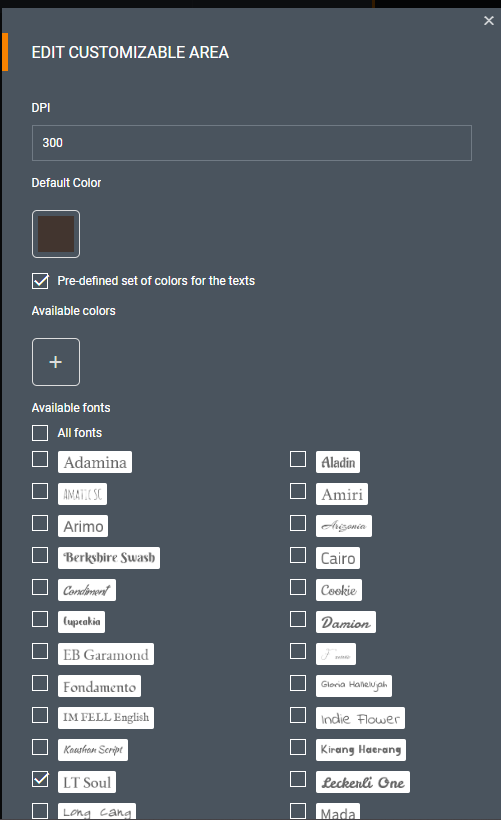Select the Leckerli One font preview
Viewport: 501px width, 820px height.
[x=363, y=782]
